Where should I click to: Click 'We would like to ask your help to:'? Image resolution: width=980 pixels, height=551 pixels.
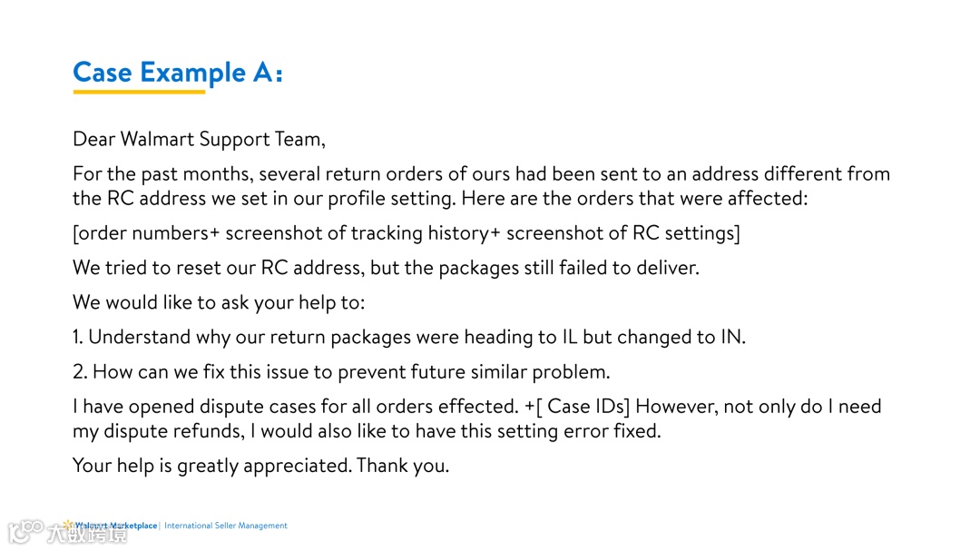(x=219, y=302)
